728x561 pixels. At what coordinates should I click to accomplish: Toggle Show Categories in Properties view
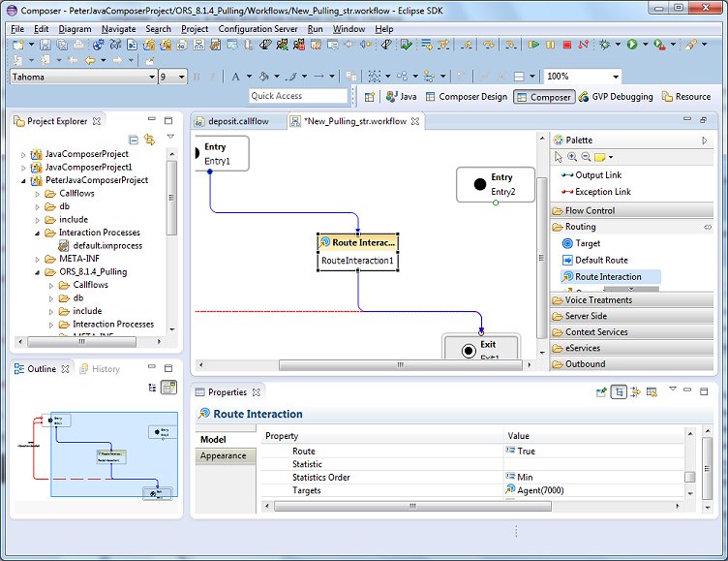point(618,392)
